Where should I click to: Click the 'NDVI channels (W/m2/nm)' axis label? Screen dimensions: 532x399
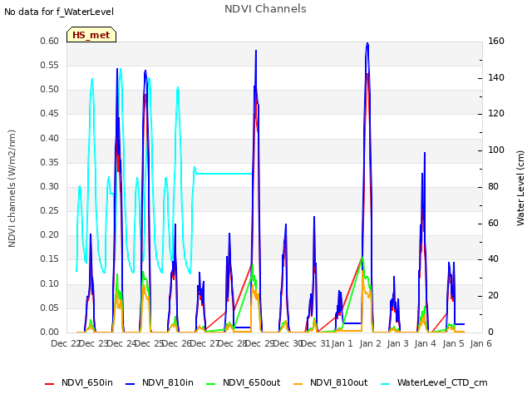[x=12, y=189]
